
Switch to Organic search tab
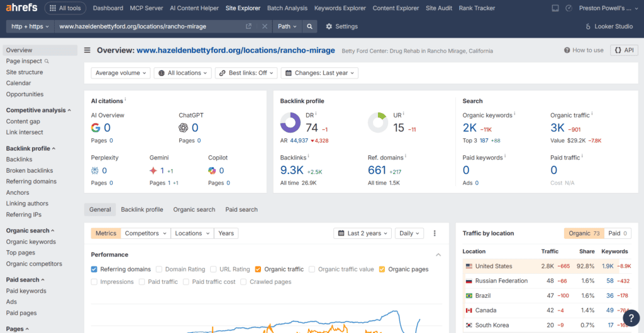pyautogui.click(x=194, y=210)
